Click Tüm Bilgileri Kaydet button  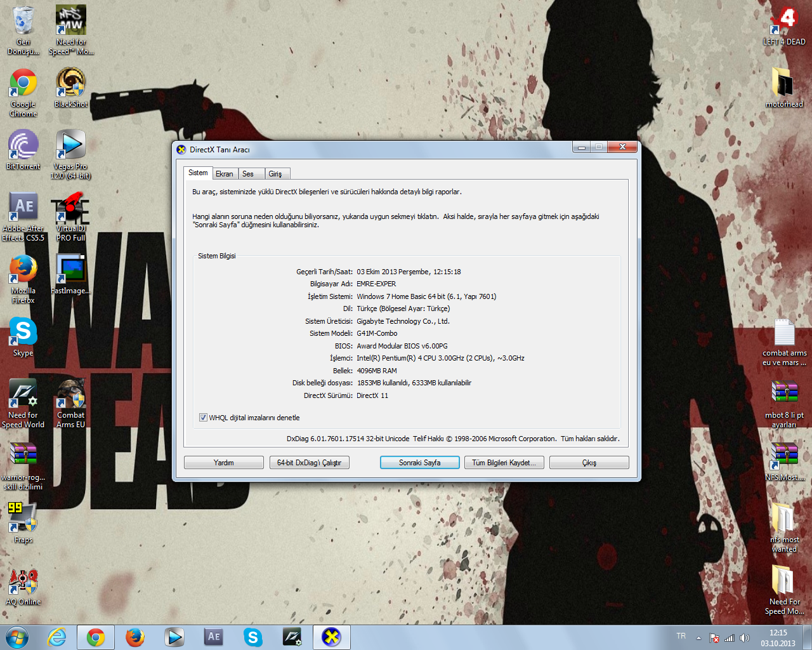[504, 463]
